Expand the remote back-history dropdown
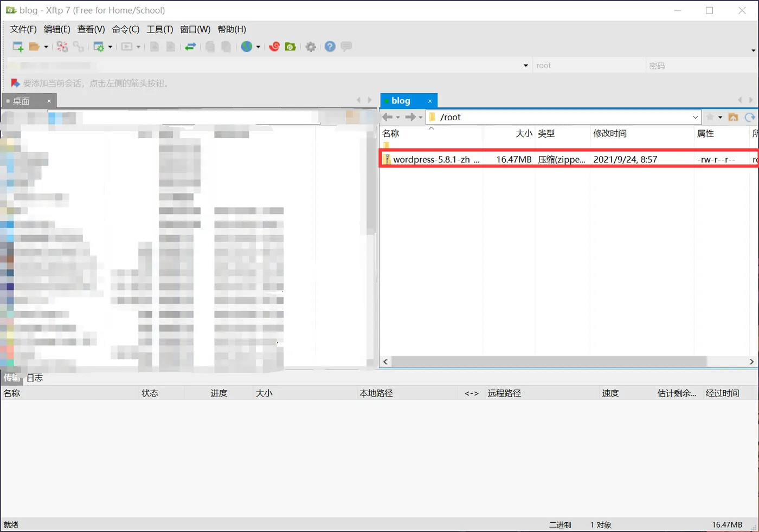Screen dimensions: 759x532 coord(398,118)
